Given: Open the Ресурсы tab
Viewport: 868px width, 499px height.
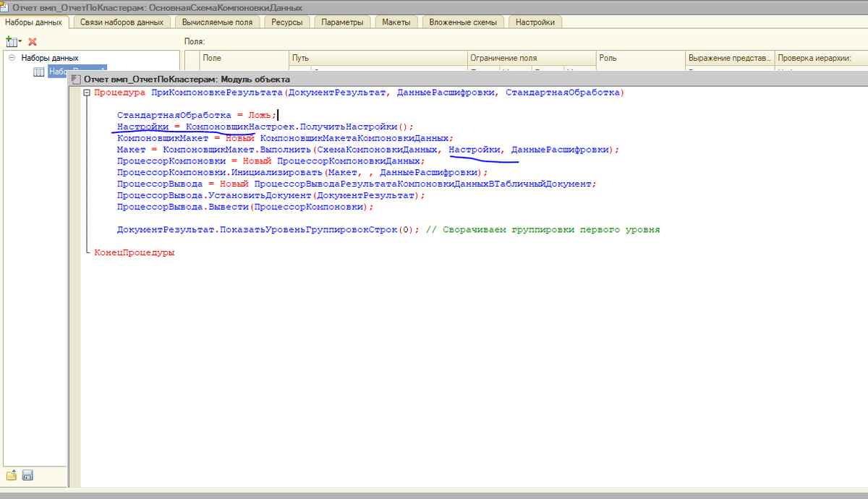Looking at the screenshot, I should coord(287,22).
